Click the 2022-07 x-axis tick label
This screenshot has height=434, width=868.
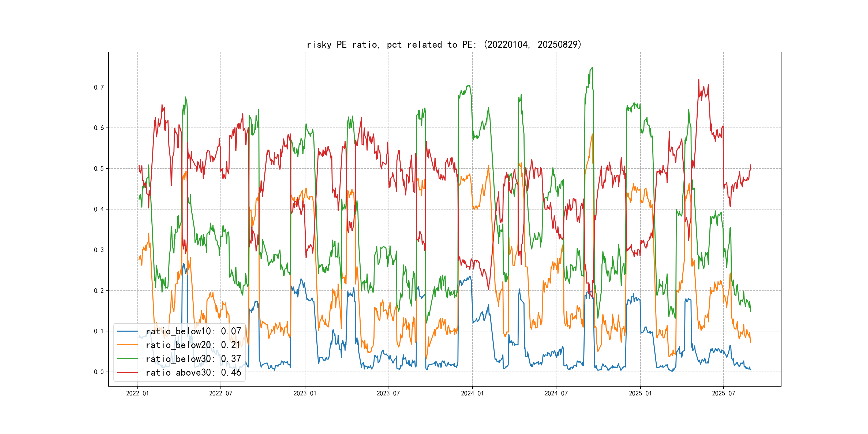(x=221, y=394)
